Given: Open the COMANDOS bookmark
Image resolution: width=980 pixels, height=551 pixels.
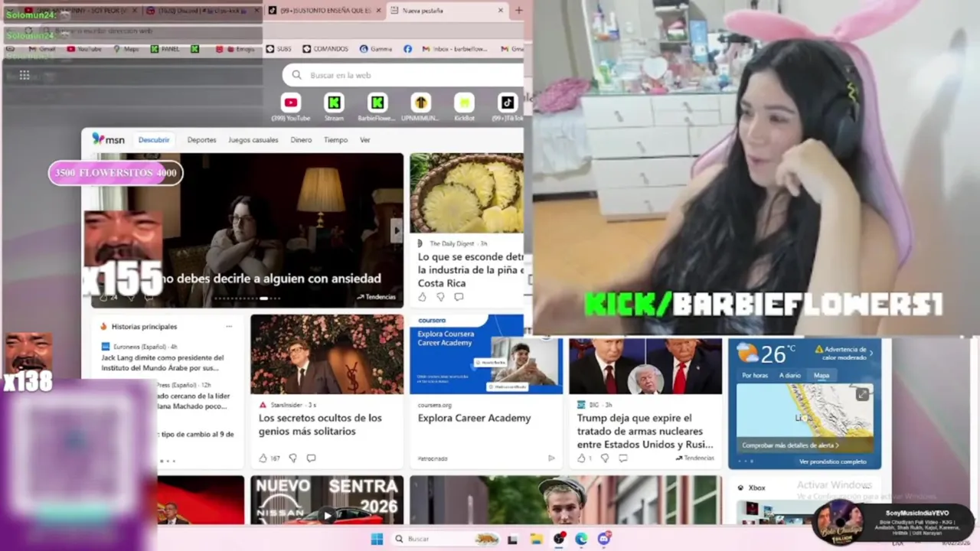Looking at the screenshot, I should coord(325,49).
